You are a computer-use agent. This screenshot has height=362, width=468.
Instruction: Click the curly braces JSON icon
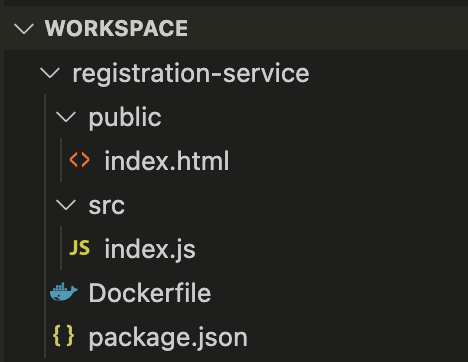click(x=64, y=336)
